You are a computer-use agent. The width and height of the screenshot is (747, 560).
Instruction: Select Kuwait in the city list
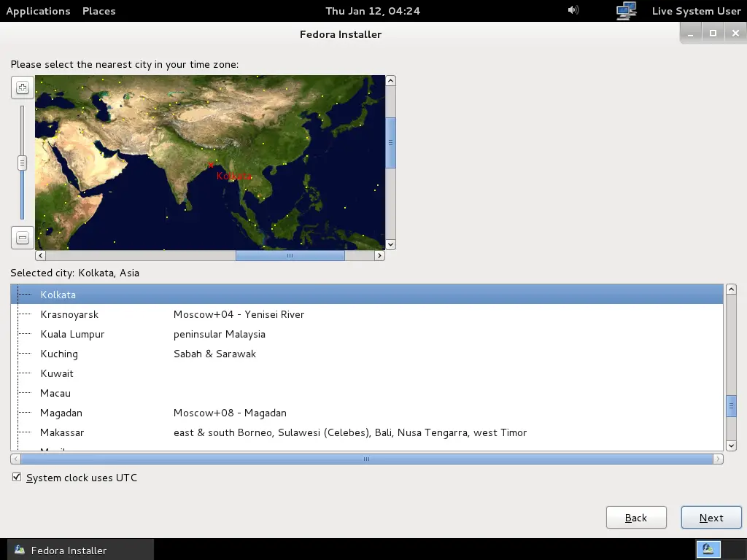[x=367, y=373]
